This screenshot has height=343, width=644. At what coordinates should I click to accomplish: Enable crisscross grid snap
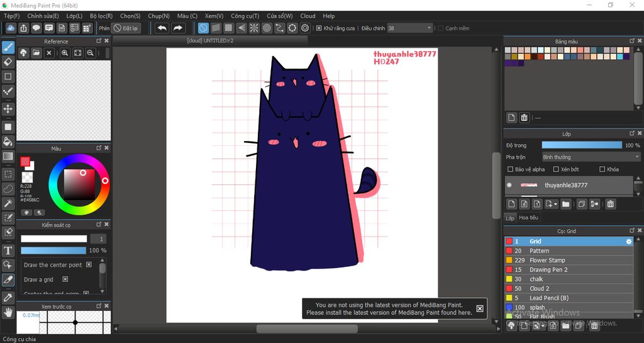tap(228, 28)
